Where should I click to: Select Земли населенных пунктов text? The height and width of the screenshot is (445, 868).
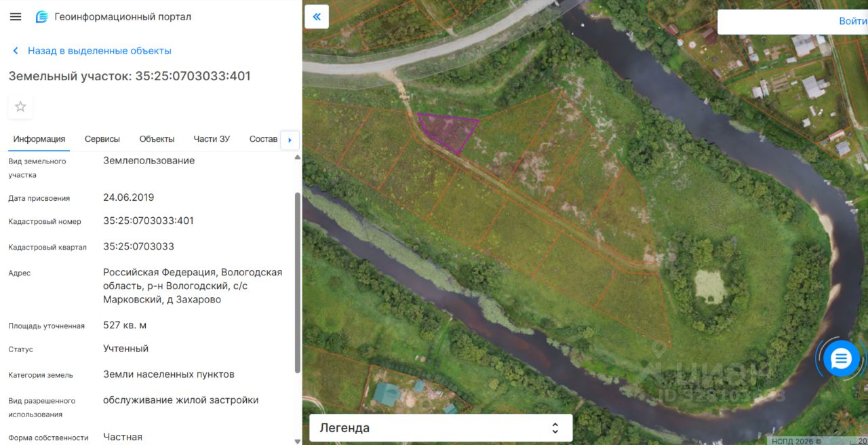pos(169,374)
